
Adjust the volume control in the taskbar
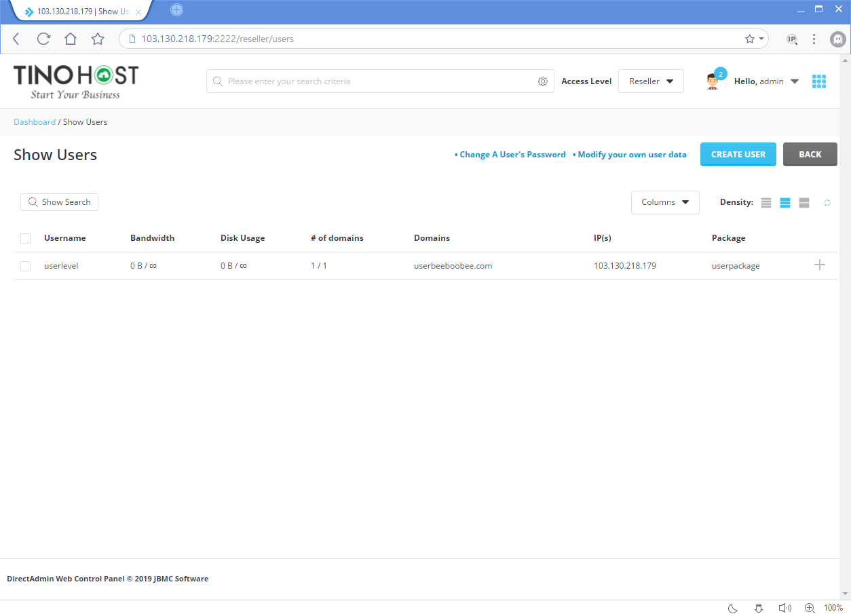point(784,608)
